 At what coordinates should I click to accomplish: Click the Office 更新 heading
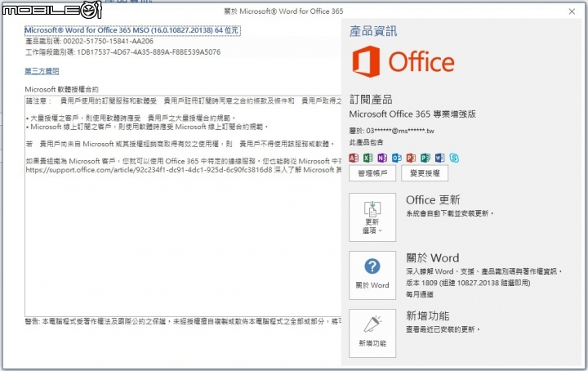433,200
